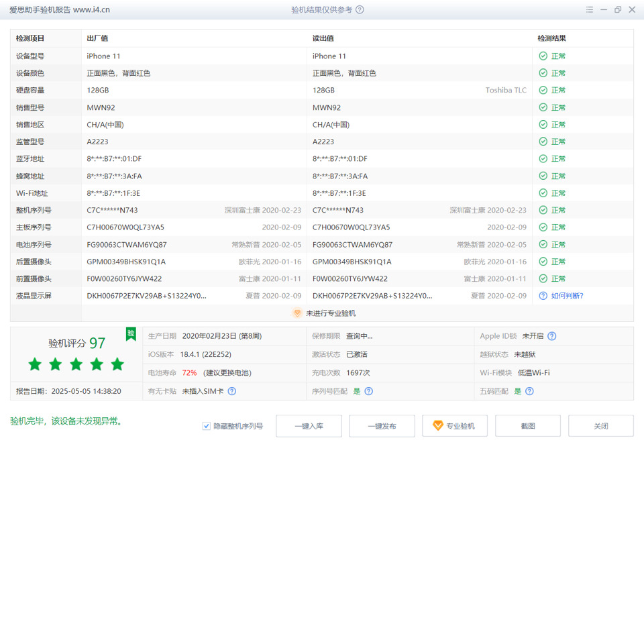Open the list menu icon in title bar
644x644 pixels.
point(590,9)
